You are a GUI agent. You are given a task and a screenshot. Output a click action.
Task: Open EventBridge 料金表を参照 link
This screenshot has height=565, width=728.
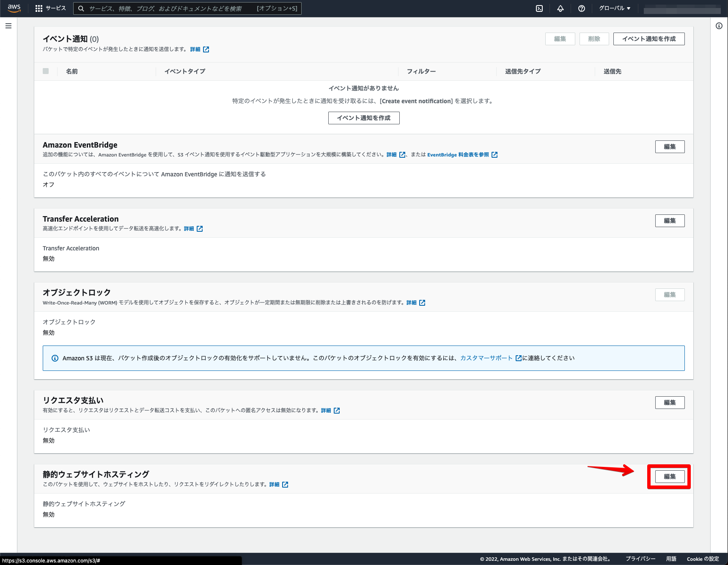pos(458,155)
